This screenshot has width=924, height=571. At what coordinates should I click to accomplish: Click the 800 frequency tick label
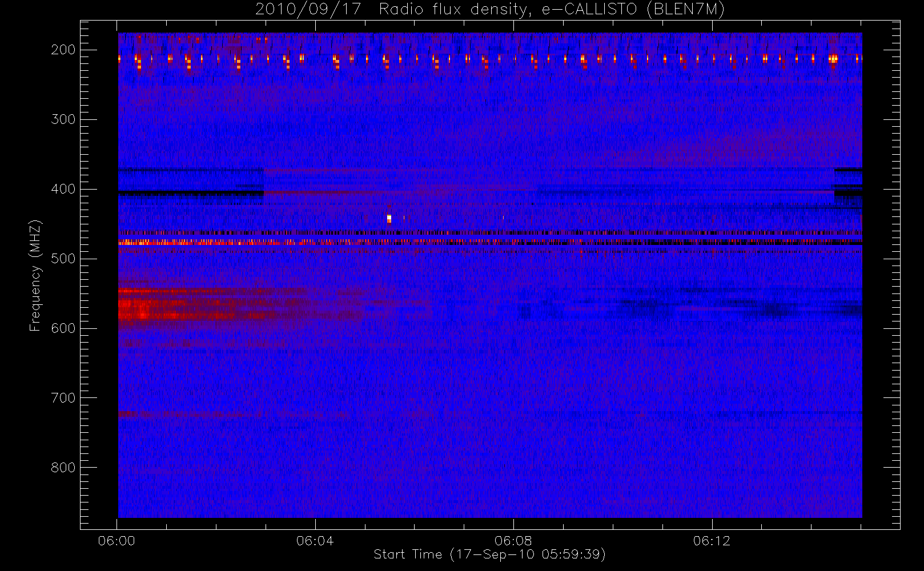tap(63, 468)
